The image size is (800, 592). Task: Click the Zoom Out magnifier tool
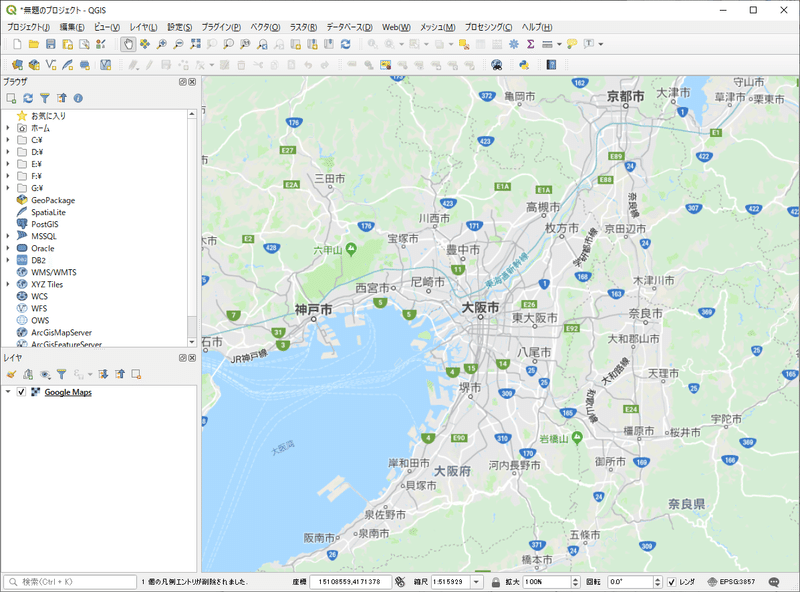(178, 44)
